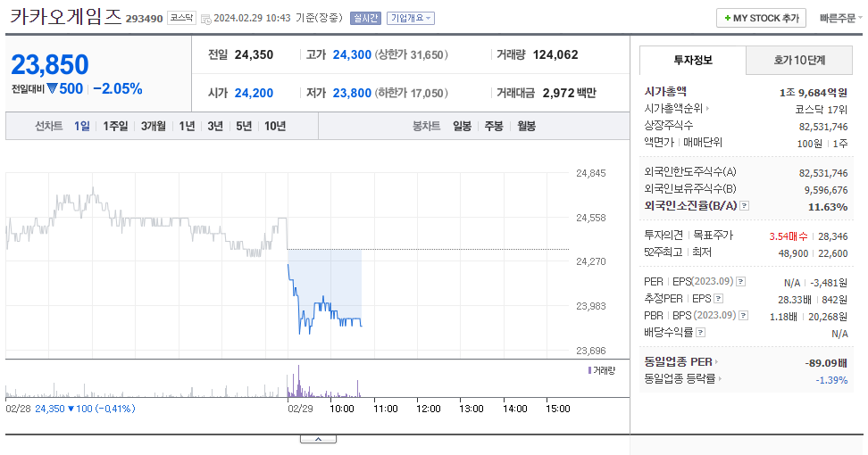This screenshot has width=868, height=455.
Task: Click the 시가총액 value 1조 9,684억원
Action: tap(814, 92)
